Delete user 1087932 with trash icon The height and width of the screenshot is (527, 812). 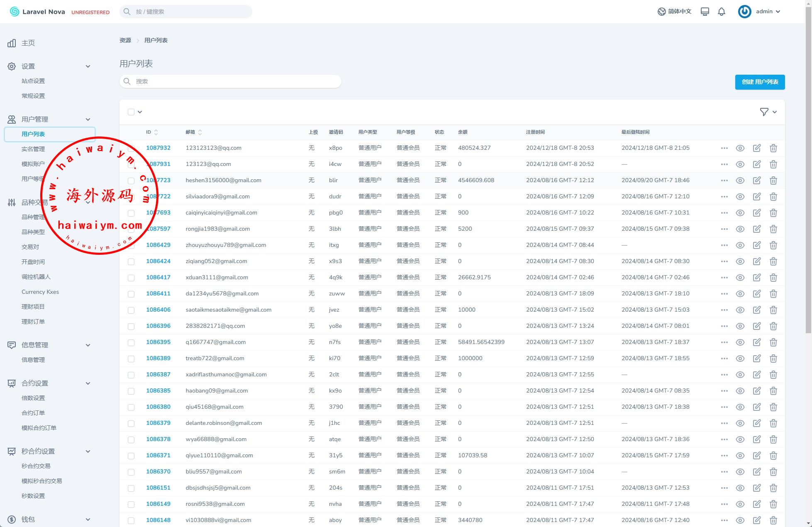click(773, 148)
